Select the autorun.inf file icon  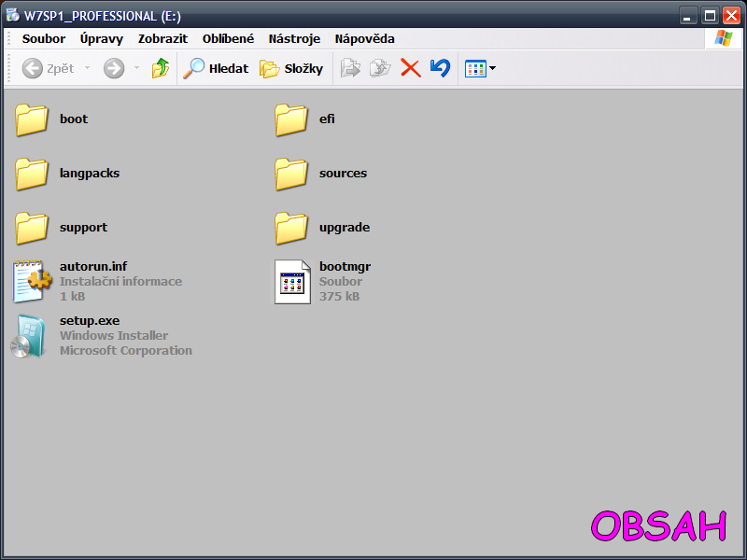click(32, 281)
